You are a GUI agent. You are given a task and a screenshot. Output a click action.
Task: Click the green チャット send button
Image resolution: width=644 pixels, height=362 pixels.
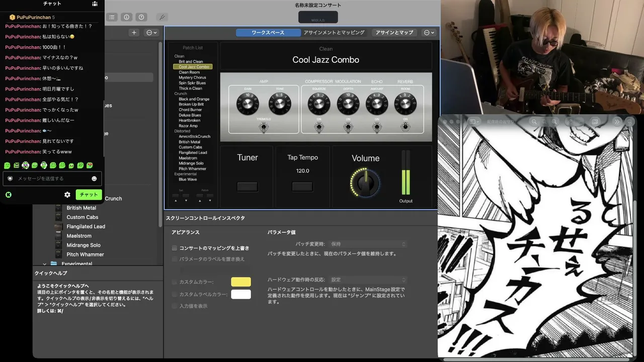tap(89, 195)
